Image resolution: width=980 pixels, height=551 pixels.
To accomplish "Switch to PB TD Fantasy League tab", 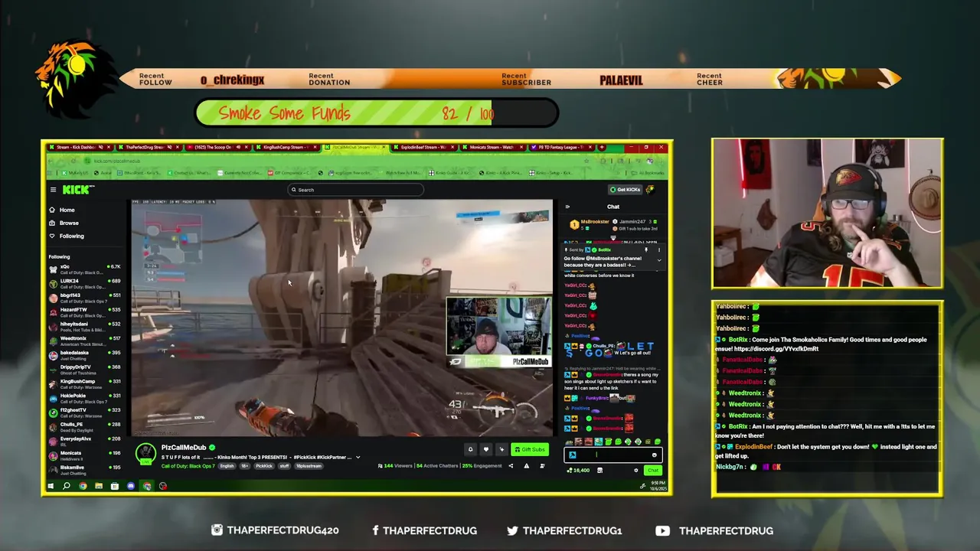I will (x=560, y=147).
